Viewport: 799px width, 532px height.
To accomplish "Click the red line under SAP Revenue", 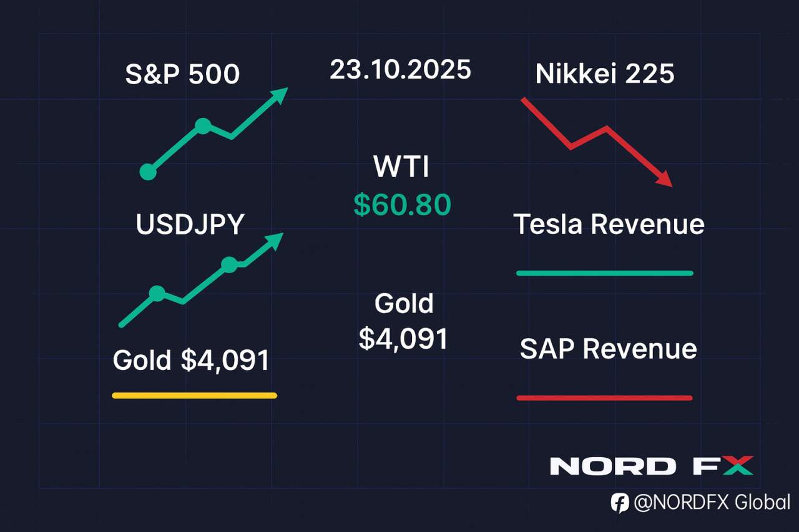I will tap(604, 397).
